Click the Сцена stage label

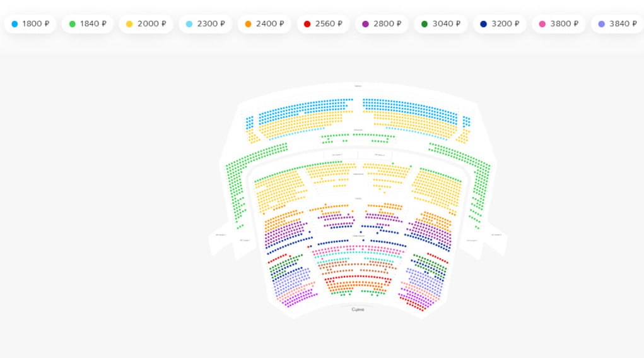[x=358, y=309]
